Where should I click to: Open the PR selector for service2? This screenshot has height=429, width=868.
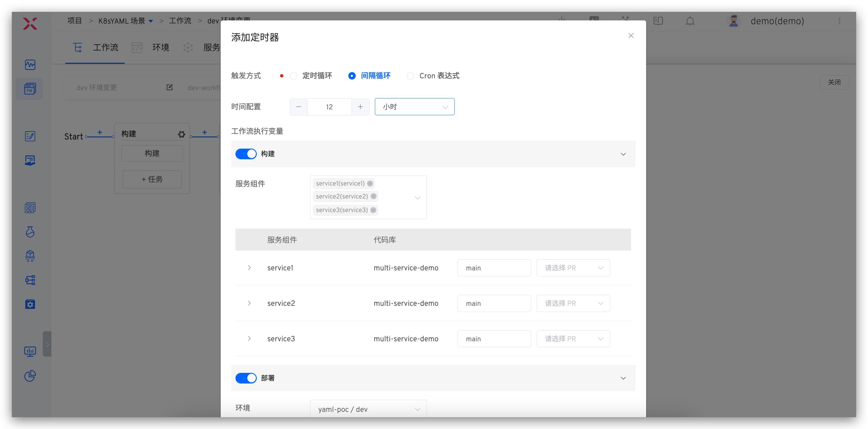click(573, 303)
